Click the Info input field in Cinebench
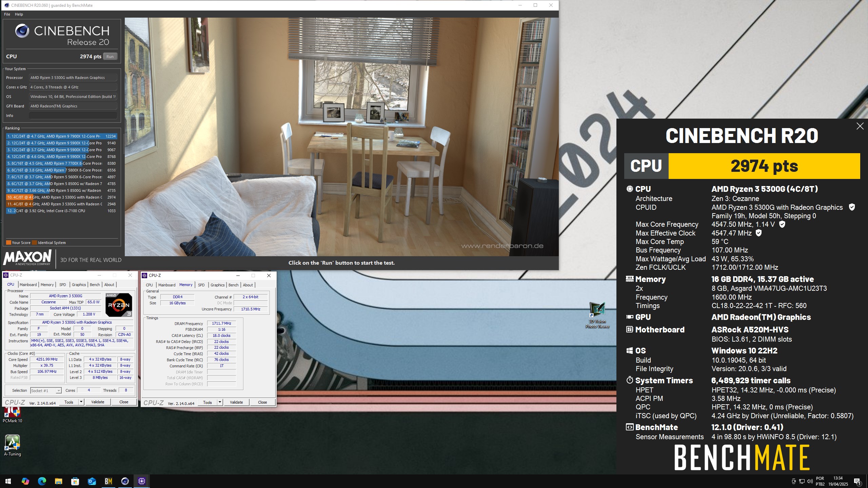The height and width of the screenshot is (488, 868). 73,116
